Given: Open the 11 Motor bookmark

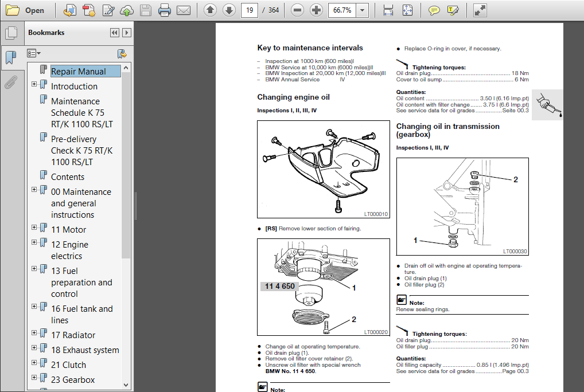Looking at the screenshot, I should coord(68,230).
